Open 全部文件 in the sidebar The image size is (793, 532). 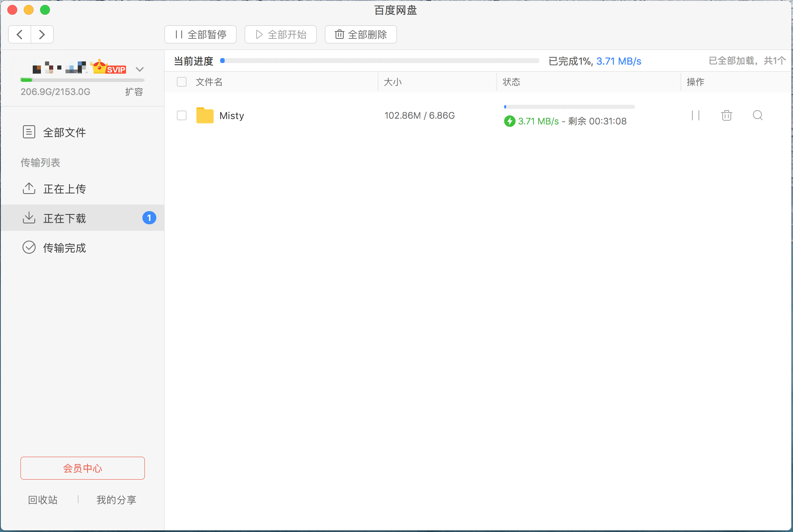64,132
